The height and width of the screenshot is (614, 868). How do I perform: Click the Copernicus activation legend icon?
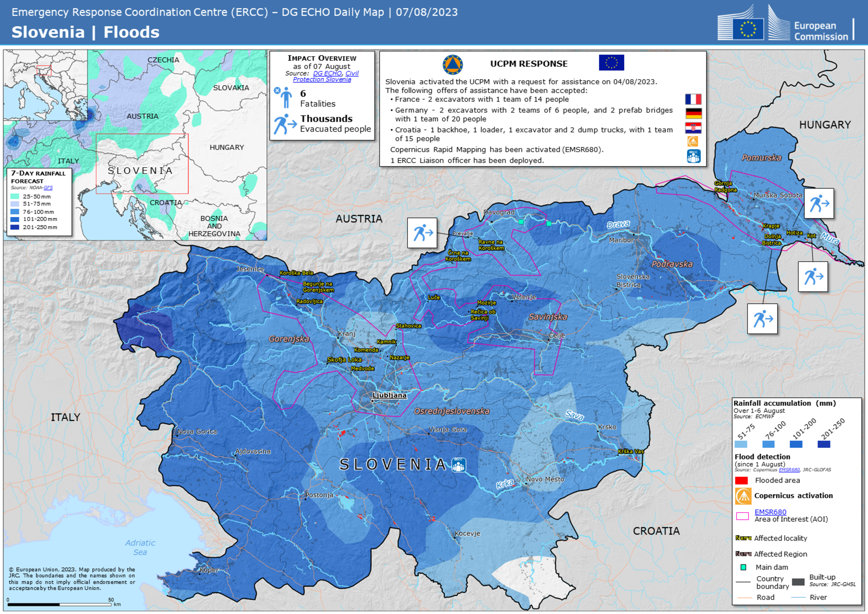tap(743, 496)
